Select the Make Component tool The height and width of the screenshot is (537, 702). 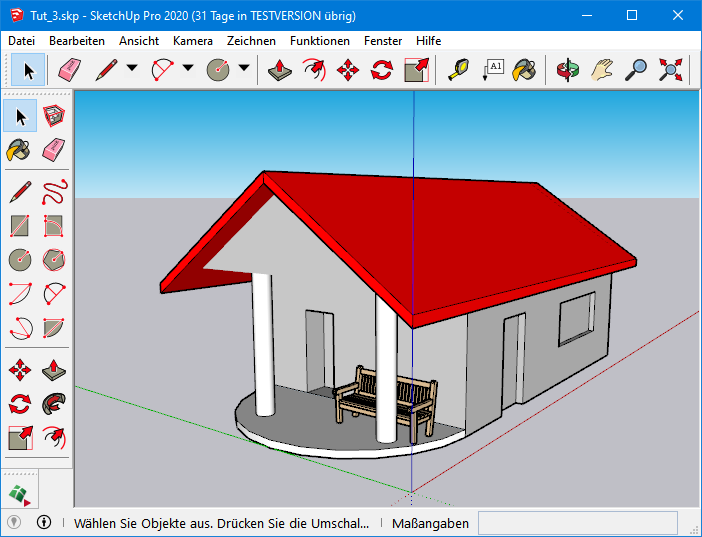click(54, 116)
